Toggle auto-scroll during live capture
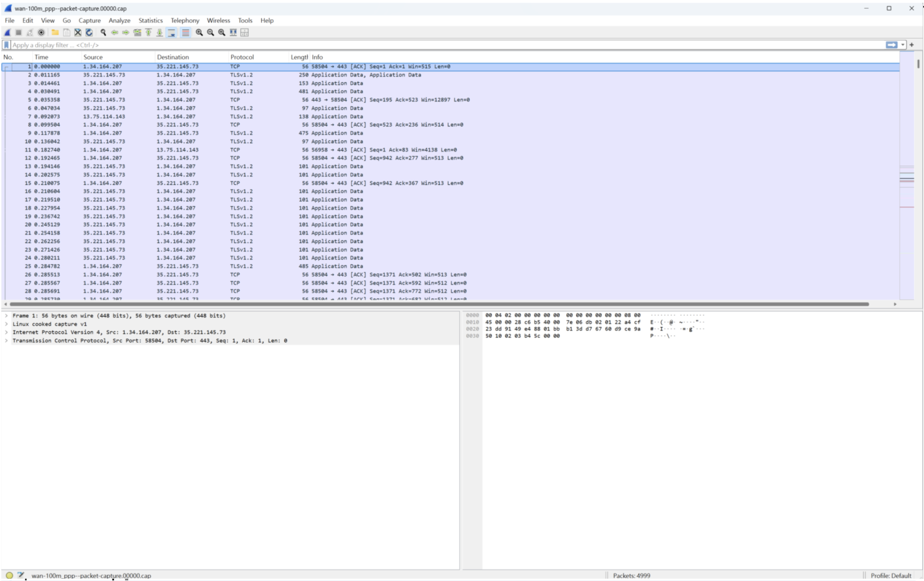 172,32
